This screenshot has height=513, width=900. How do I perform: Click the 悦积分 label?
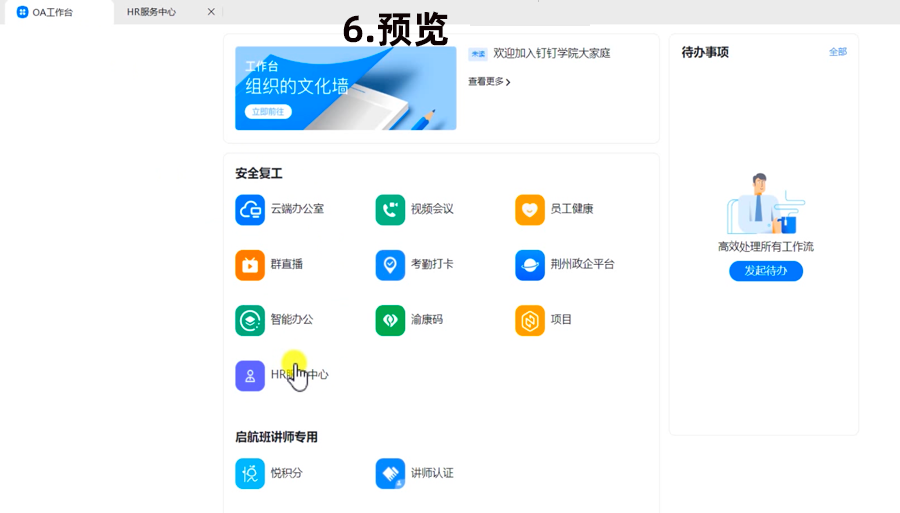[x=286, y=473]
